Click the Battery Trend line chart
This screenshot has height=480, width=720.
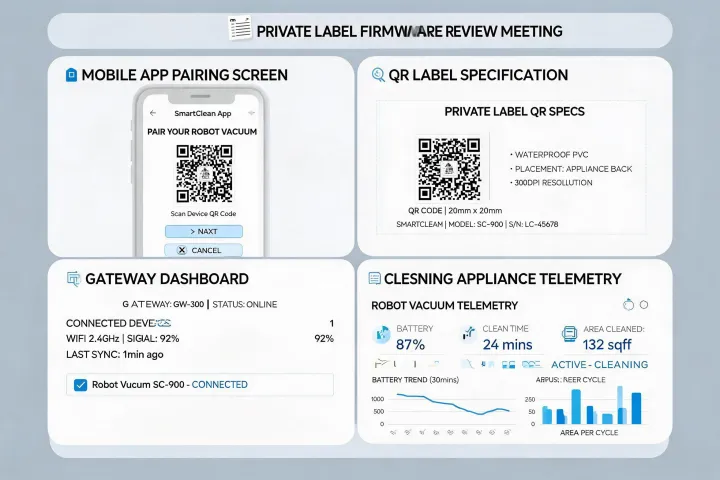pos(452,405)
